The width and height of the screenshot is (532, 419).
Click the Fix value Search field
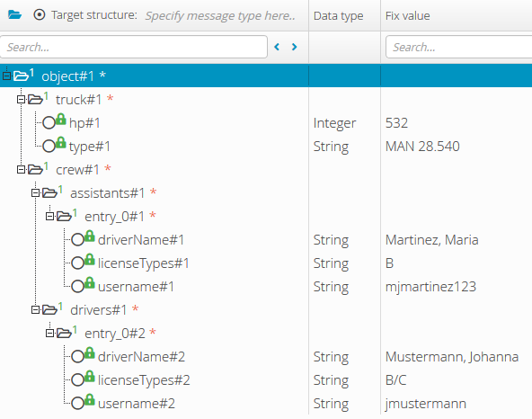click(458, 47)
